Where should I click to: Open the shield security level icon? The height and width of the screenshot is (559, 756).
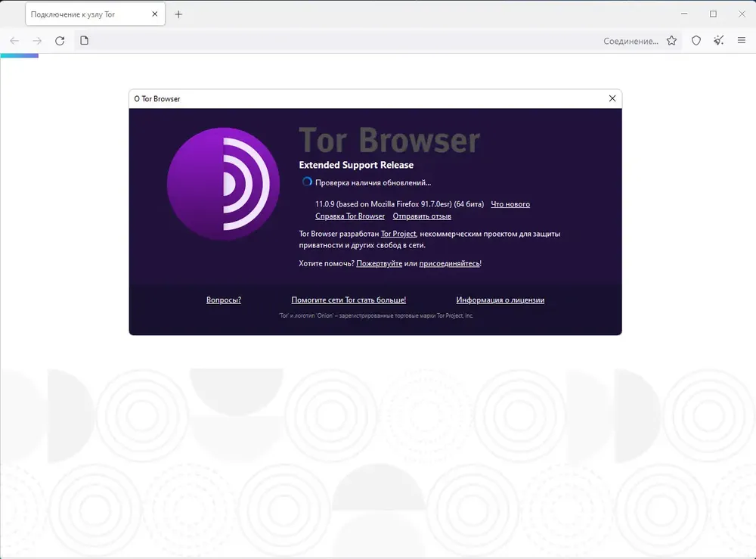tap(696, 41)
